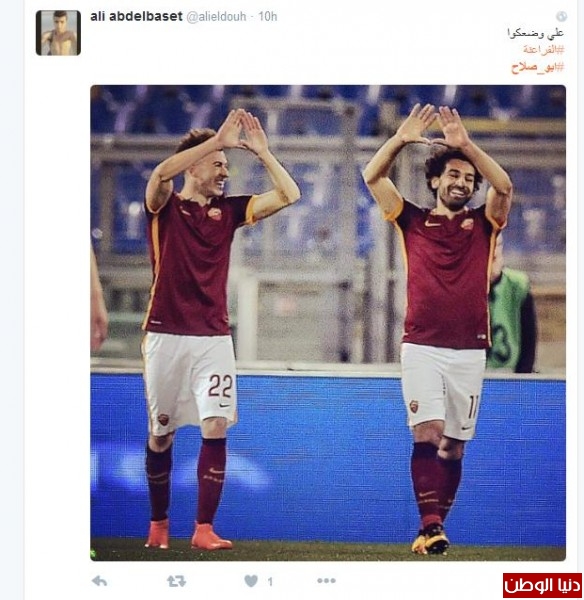Click the Nike swoosh on the right player's jersey

pos(432,223)
